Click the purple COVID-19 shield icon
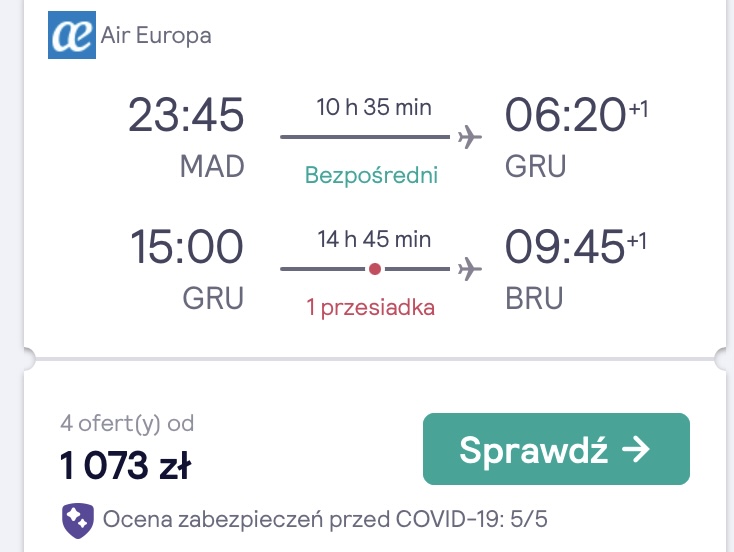Screen dimensions: 734x552 pyautogui.click(x=78, y=521)
